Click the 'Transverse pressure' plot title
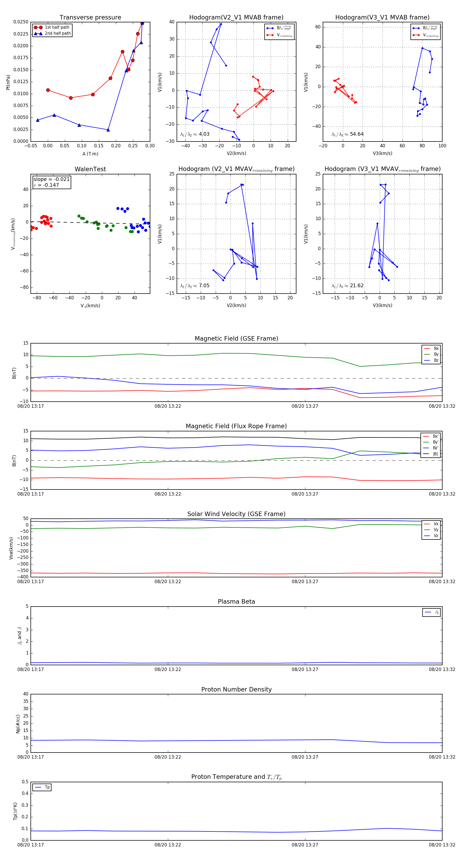 point(90,17)
